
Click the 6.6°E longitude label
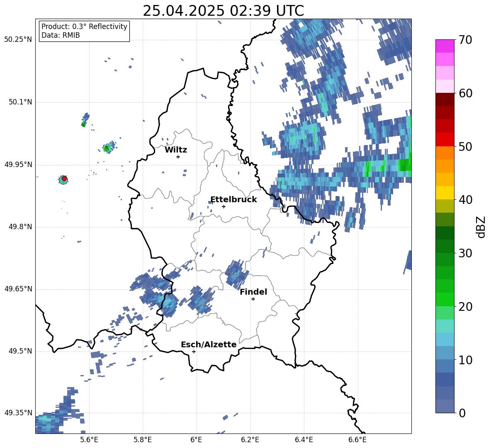click(x=357, y=440)
